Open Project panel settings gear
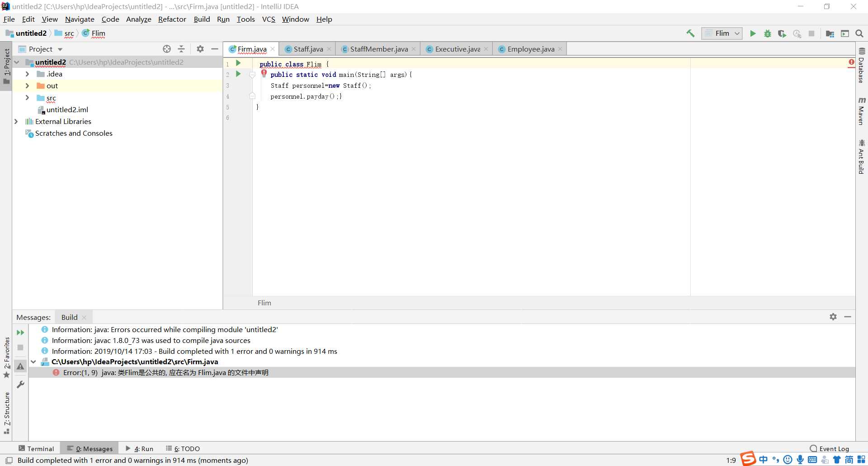Image resolution: width=868 pixels, height=466 pixels. click(200, 49)
